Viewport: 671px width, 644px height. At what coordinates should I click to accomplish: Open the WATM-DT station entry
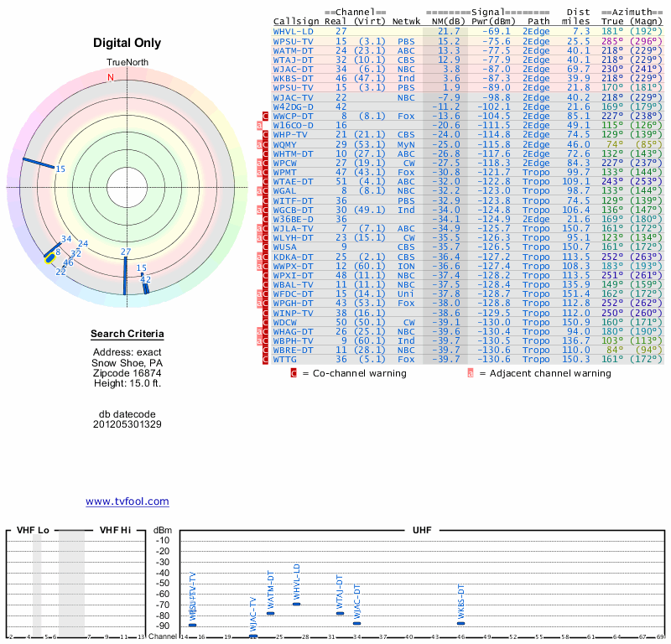(x=294, y=49)
